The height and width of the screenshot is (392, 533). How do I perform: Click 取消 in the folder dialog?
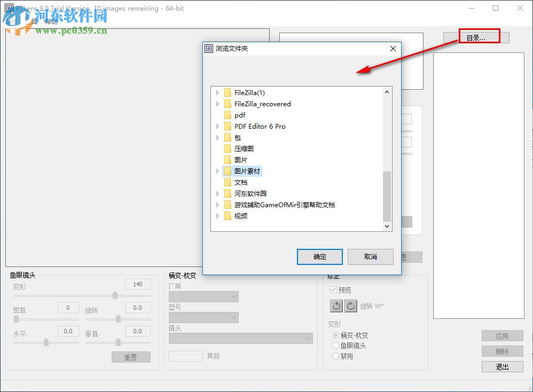tap(371, 257)
